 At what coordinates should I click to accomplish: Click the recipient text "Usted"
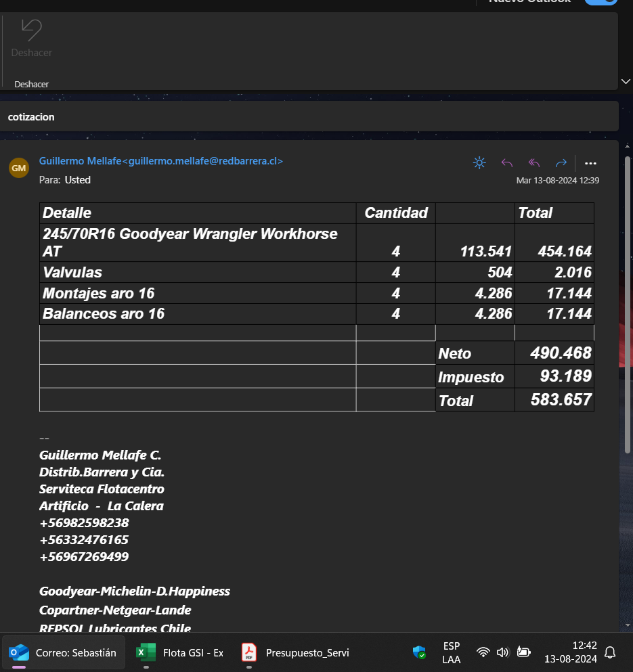click(x=78, y=180)
